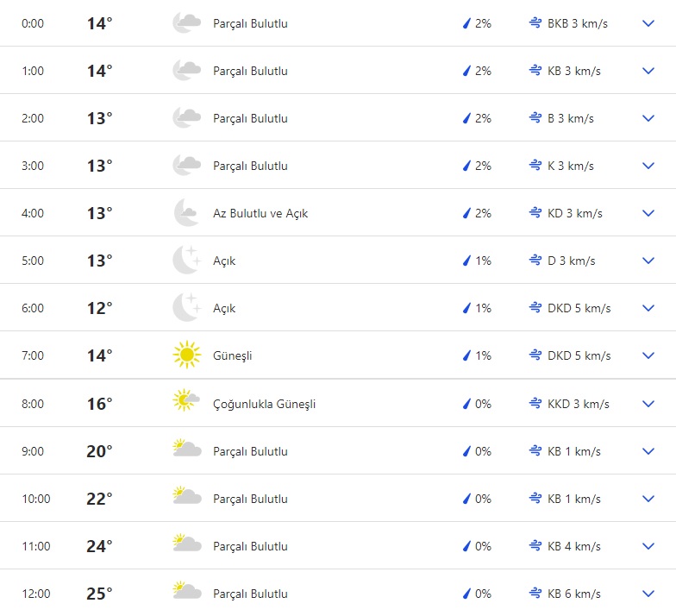Click 'Az Bulutlu ve Açık' text at 4:00

coord(260,213)
